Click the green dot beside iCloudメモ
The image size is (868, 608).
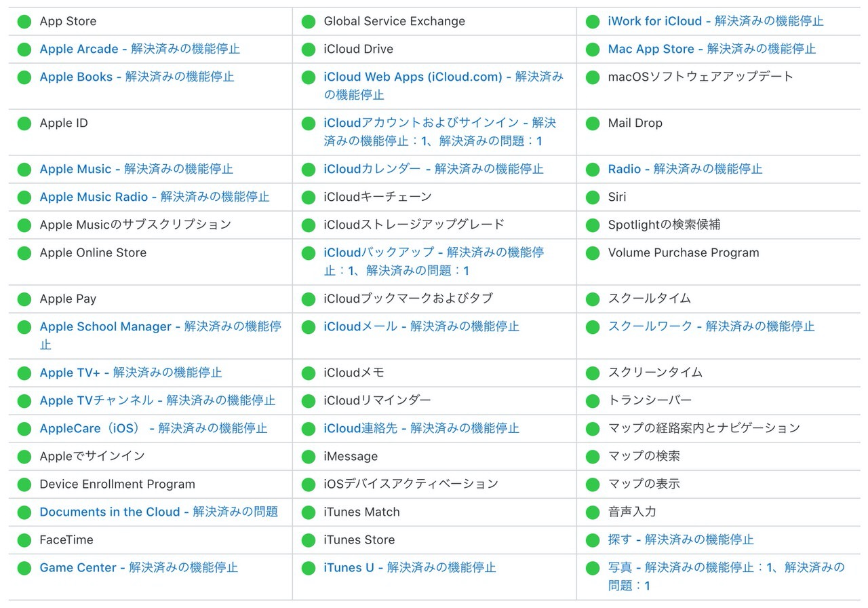(x=309, y=373)
